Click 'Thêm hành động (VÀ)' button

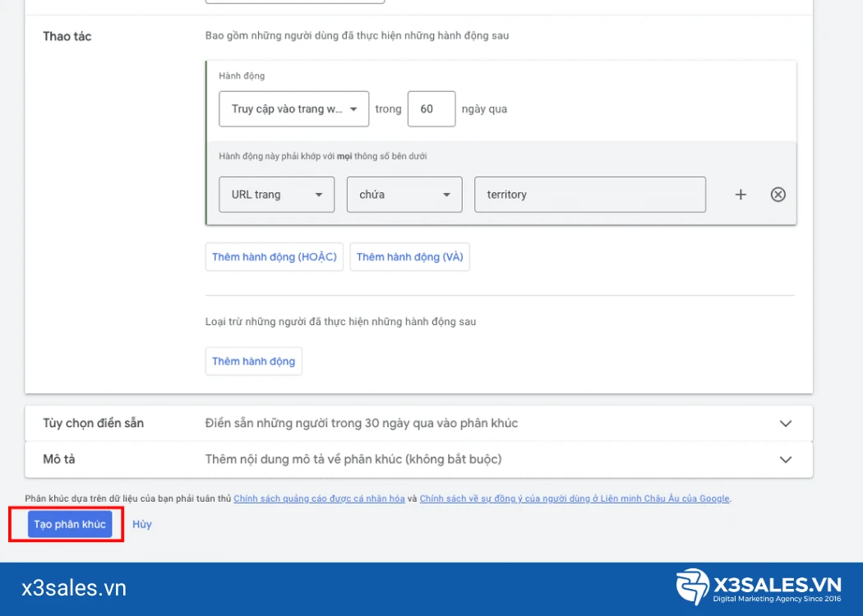click(x=409, y=257)
